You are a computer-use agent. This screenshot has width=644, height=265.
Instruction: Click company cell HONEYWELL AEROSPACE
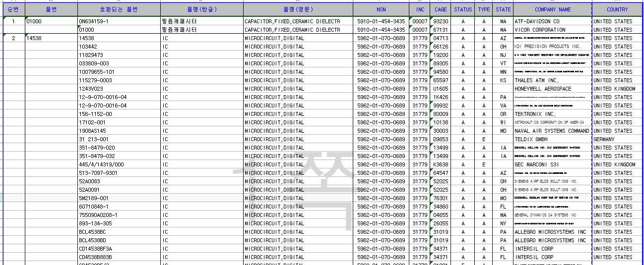point(553,89)
